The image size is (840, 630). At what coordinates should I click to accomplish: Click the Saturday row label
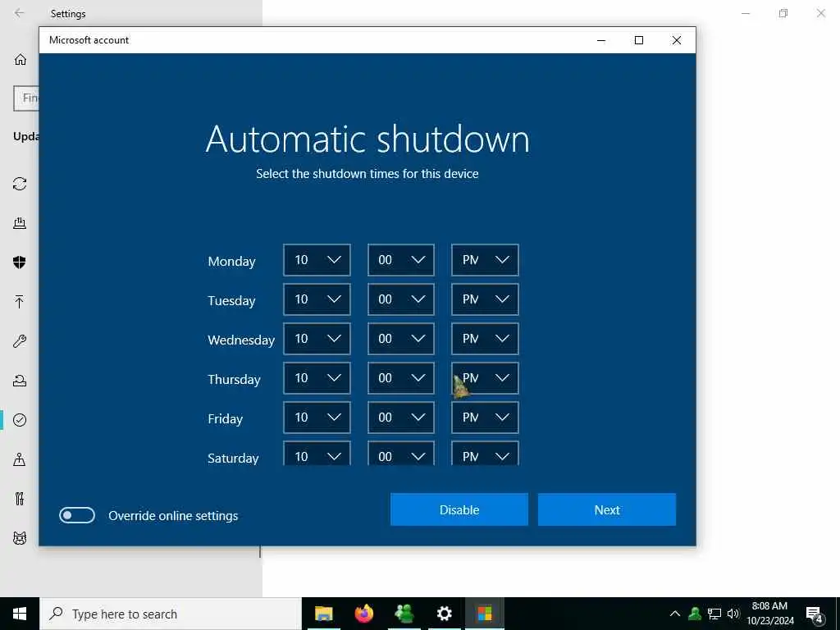233,458
